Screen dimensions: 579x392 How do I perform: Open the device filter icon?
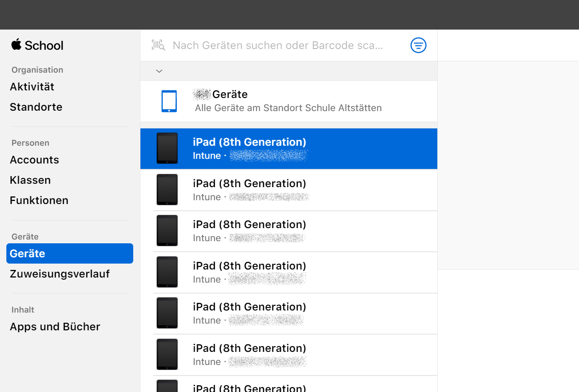418,45
